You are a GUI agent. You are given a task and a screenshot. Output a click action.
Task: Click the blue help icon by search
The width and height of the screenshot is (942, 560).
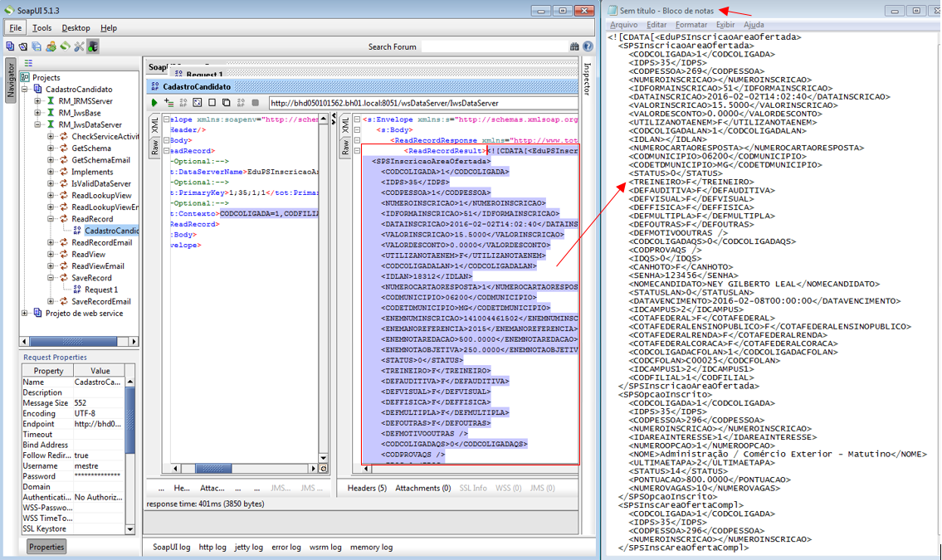tap(588, 46)
